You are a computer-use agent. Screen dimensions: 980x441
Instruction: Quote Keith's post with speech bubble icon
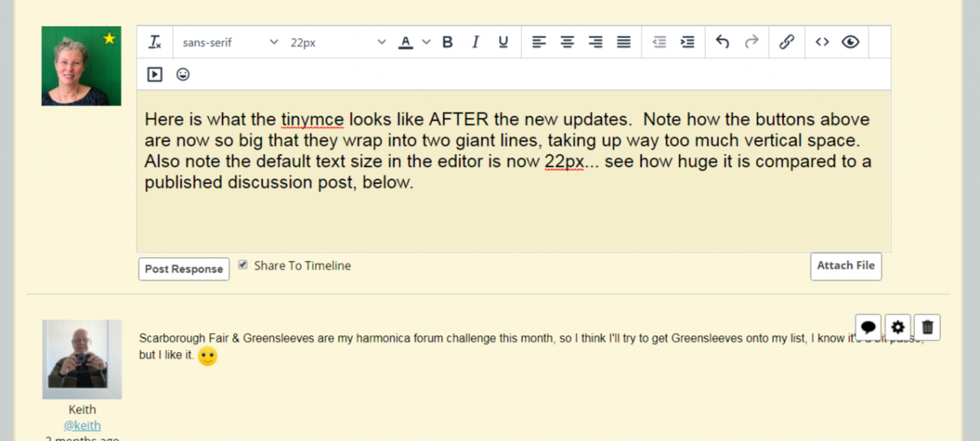pos(868,328)
